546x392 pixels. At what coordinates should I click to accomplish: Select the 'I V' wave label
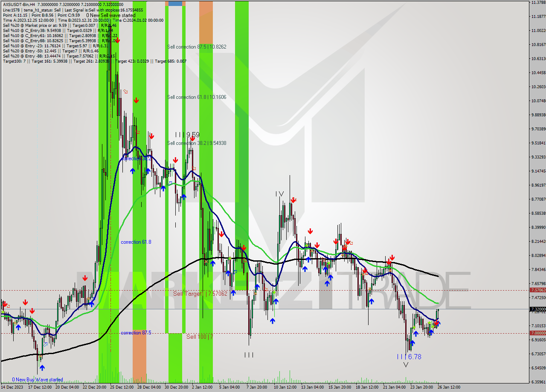pos(279,194)
